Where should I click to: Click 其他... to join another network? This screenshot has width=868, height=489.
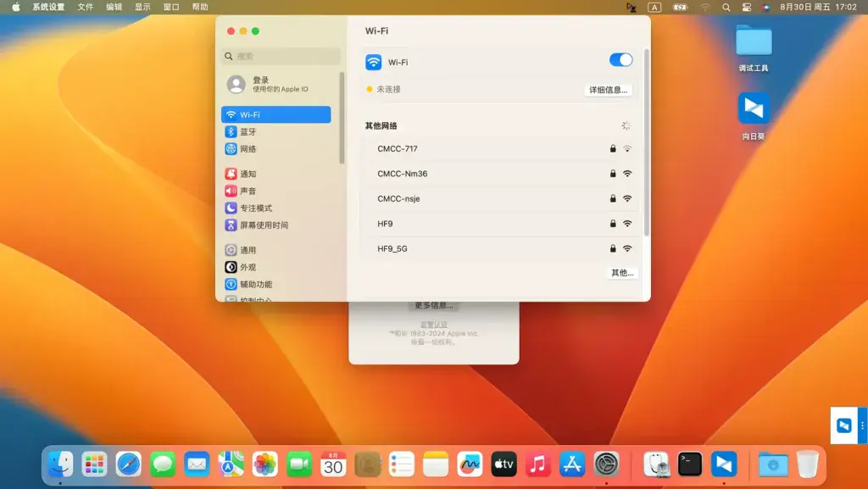pyautogui.click(x=621, y=273)
